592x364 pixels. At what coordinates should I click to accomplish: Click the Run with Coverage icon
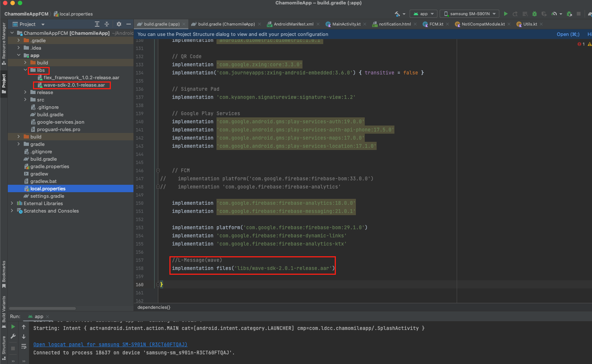(x=544, y=14)
